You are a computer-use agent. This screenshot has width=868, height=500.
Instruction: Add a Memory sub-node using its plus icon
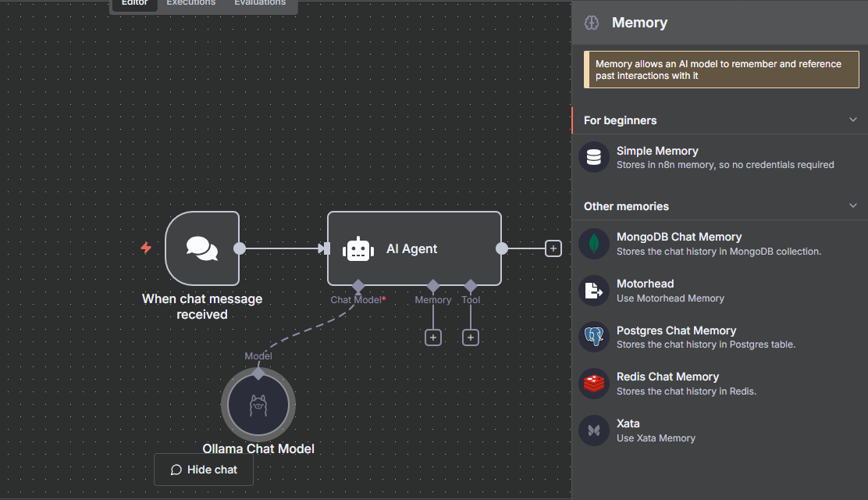pos(433,337)
